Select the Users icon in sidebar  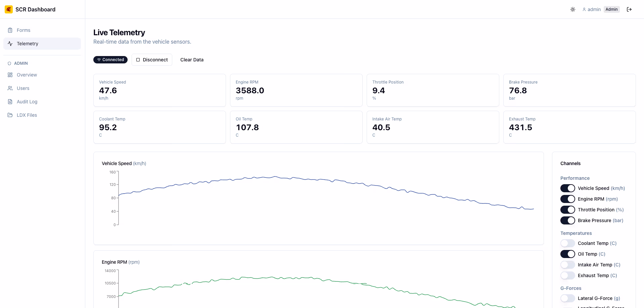coord(10,88)
